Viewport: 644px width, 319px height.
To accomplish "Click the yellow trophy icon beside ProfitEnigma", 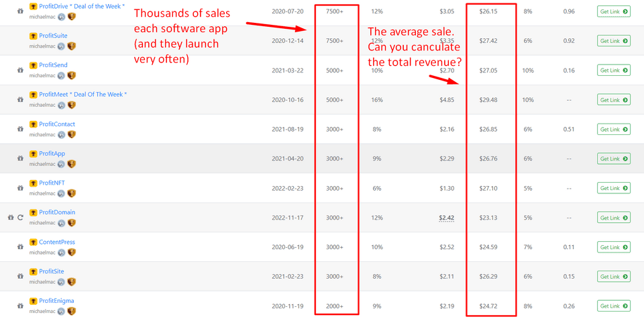I will coord(34,301).
